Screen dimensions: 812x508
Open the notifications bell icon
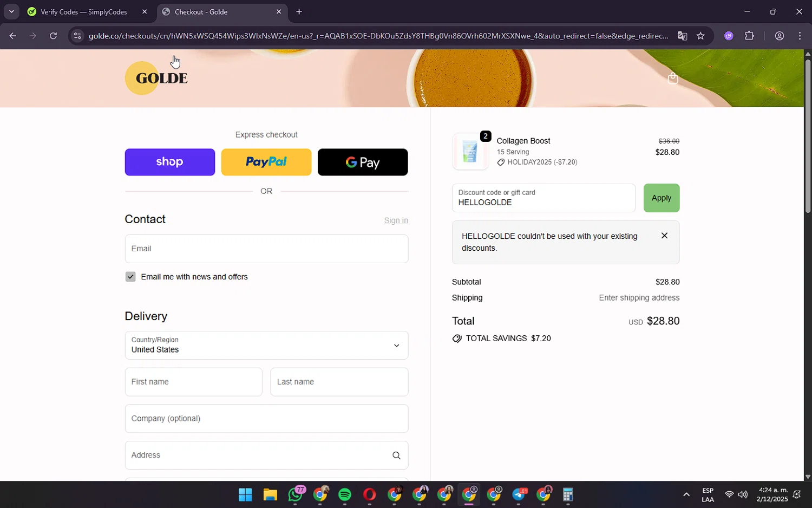(797, 494)
